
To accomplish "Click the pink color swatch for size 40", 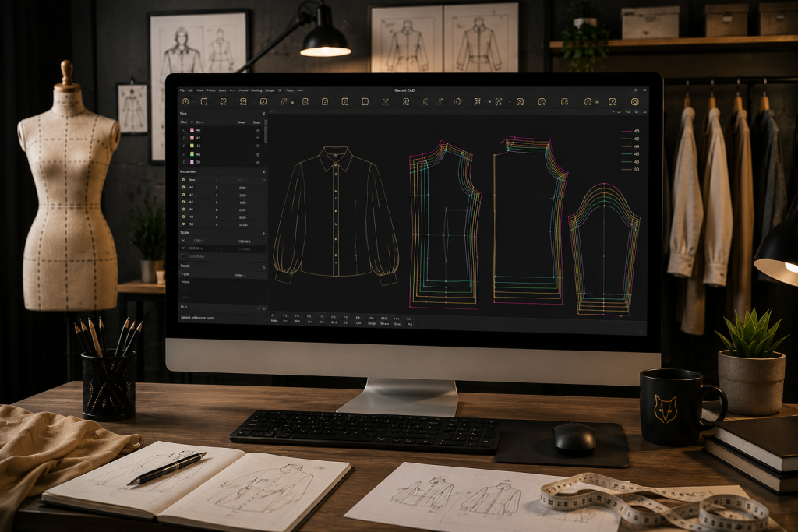I will click(192, 130).
